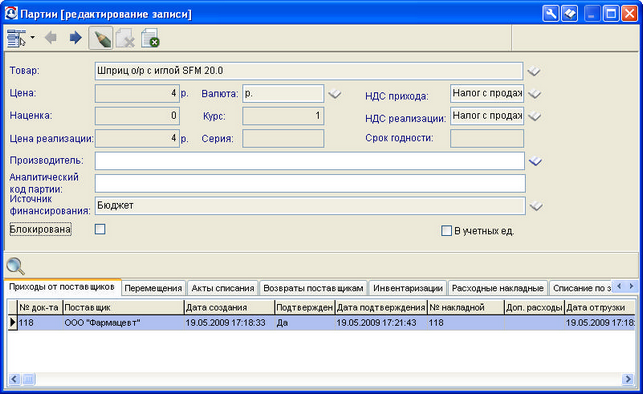Open the НДС реализации selection dropdown
Screen dimensions: 643x394
(534, 116)
